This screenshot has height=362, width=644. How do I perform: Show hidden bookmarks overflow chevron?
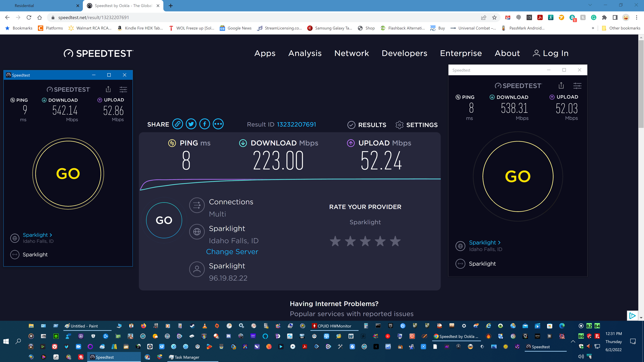593,28
